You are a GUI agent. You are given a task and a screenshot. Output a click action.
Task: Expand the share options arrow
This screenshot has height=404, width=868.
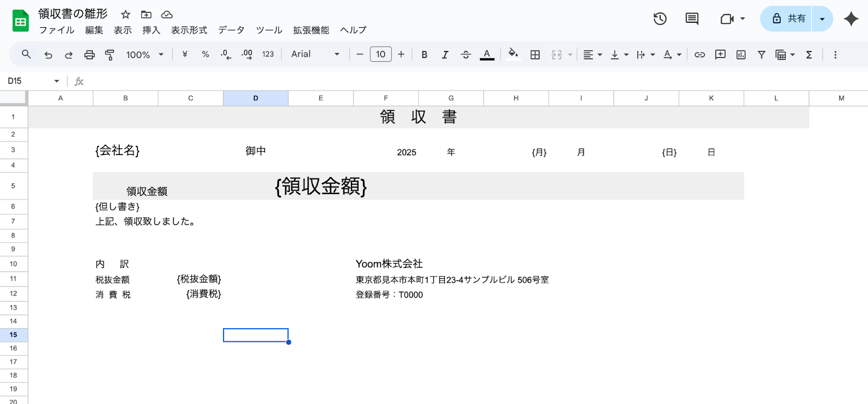tap(822, 19)
